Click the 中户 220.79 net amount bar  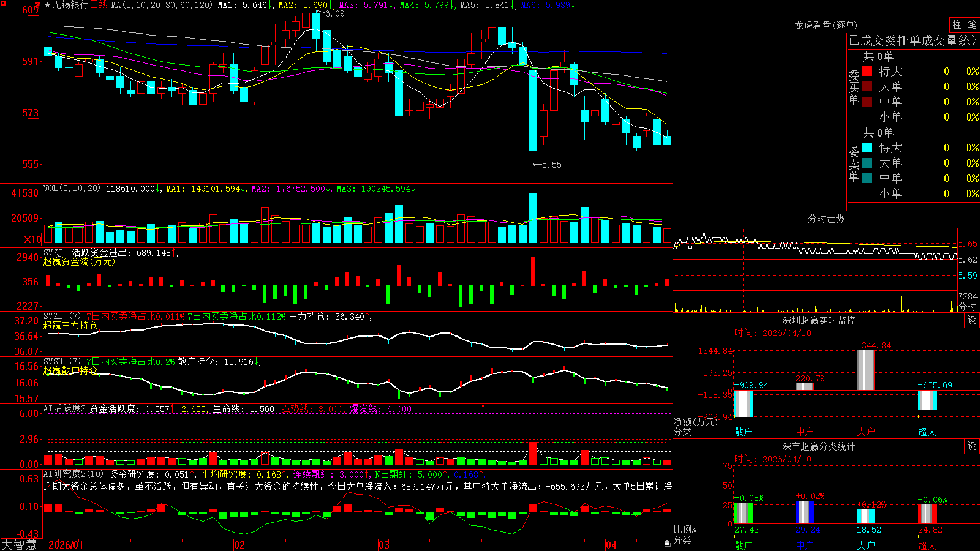click(x=804, y=387)
